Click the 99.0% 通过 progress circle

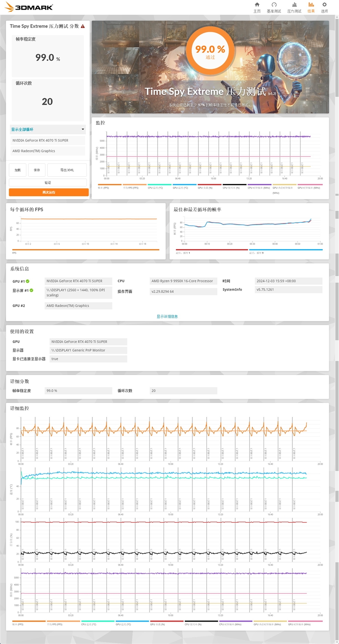coord(210,50)
